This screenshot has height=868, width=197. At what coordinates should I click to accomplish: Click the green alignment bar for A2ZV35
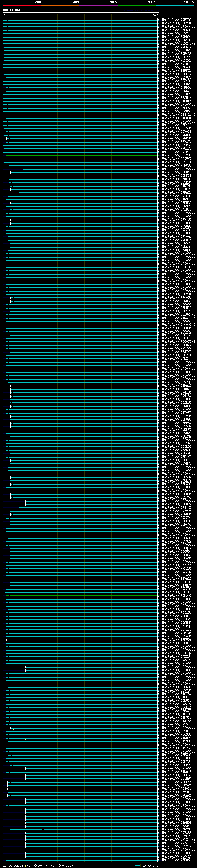click(82, 156)
